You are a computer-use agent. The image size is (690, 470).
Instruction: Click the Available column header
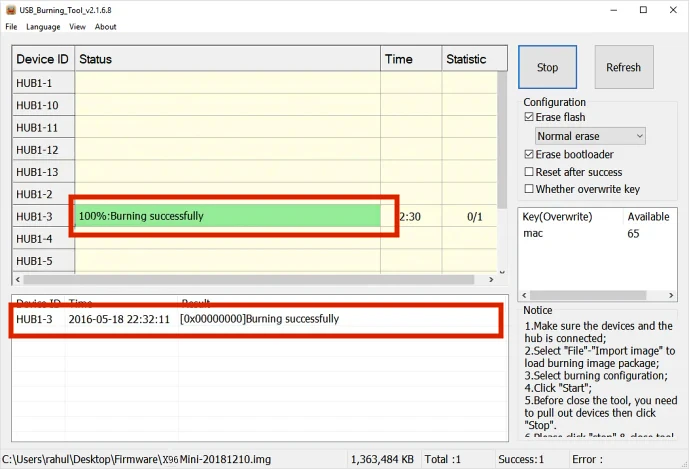point(650,217)
